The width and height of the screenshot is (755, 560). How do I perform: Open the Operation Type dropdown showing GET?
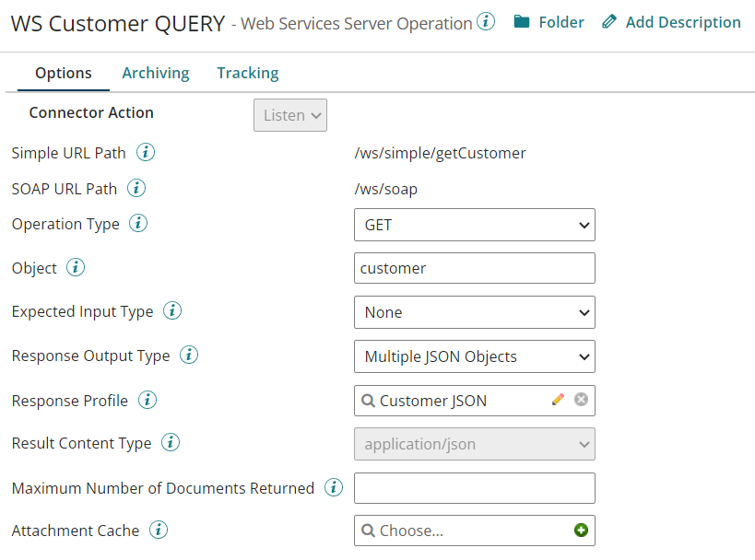click(474, 225)
